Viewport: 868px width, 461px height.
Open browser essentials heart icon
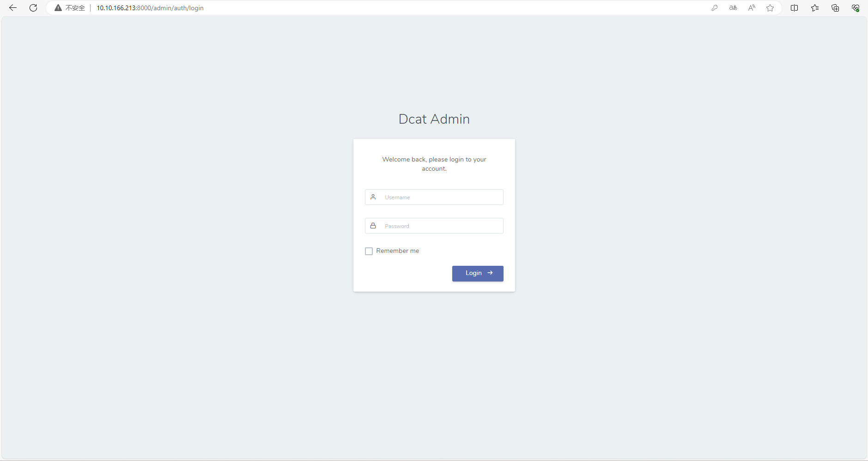856,8
